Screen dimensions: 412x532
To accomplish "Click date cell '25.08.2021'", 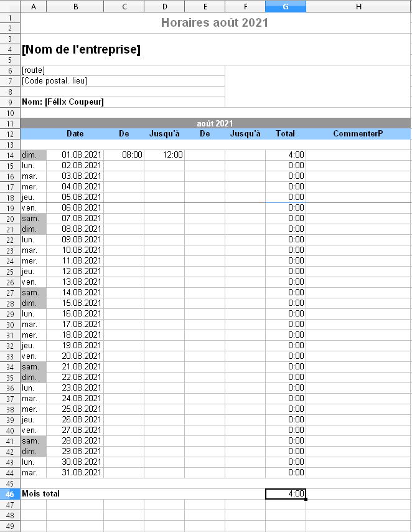I will coord(75,409).
